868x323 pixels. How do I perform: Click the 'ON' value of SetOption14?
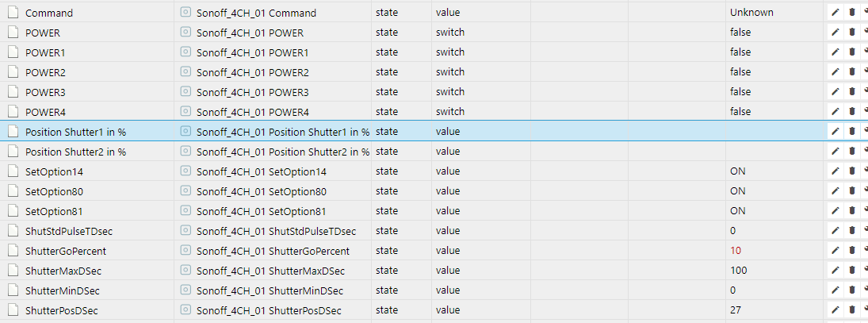738,171
